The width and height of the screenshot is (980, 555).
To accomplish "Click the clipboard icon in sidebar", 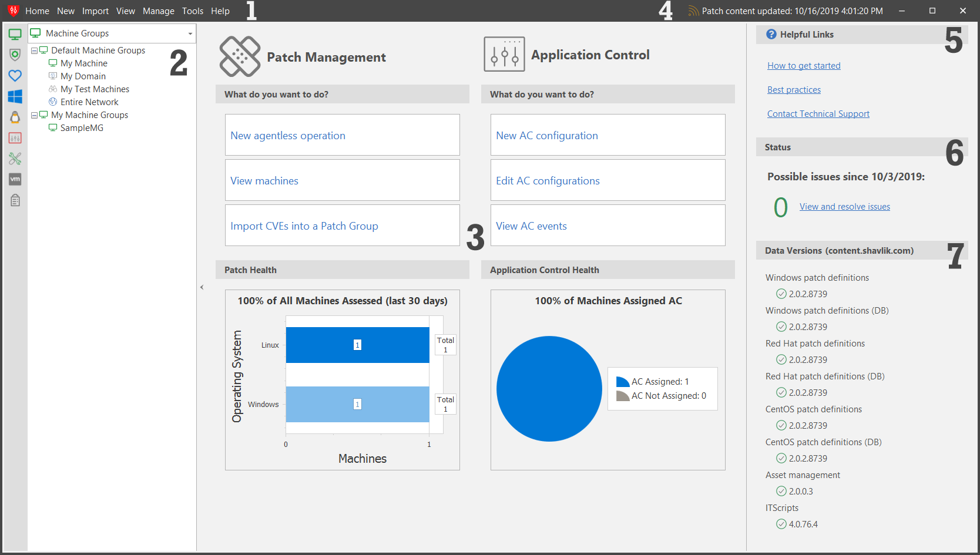I will point(15,200).
